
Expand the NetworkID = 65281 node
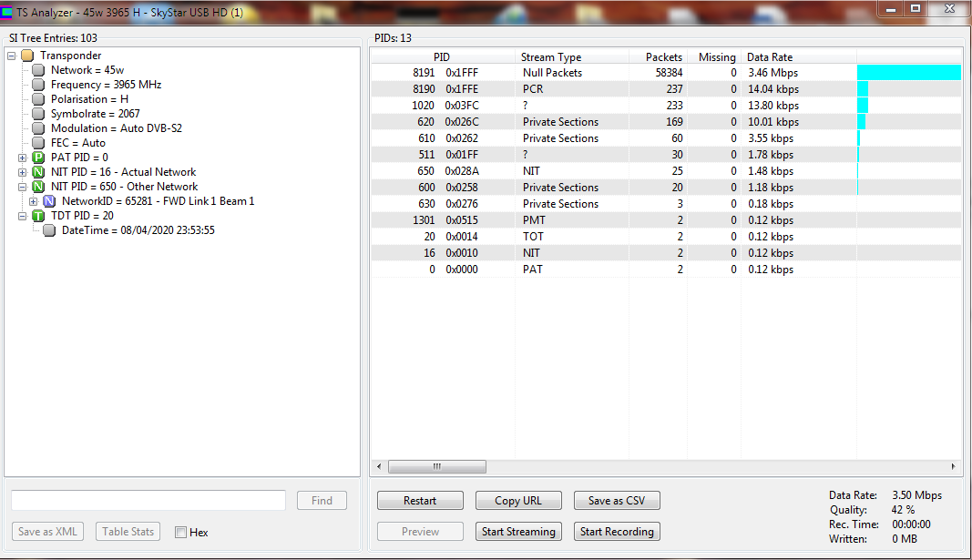click(x=33, y=201)
